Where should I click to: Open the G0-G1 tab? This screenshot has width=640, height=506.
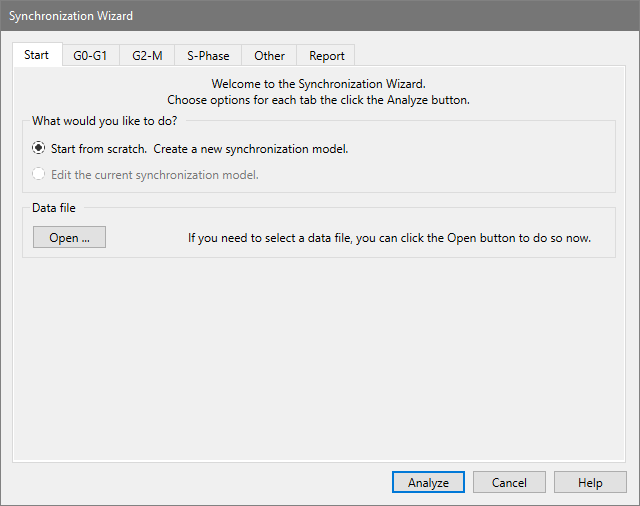point(90,55)
